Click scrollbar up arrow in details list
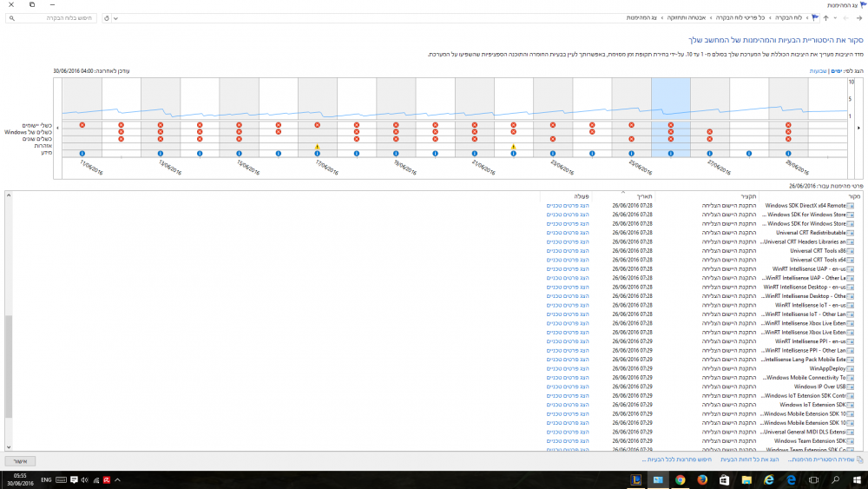868x489 pixels. [9, 195]
